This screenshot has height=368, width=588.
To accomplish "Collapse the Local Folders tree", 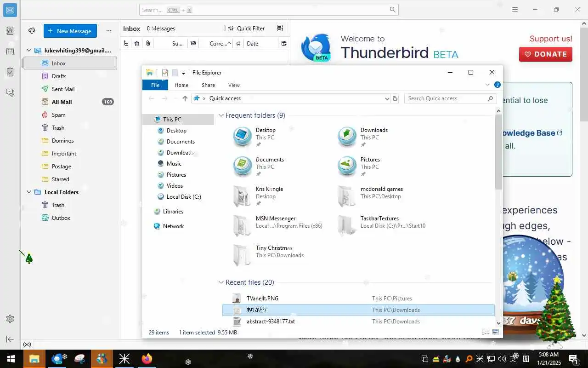I will coord(29,192).
